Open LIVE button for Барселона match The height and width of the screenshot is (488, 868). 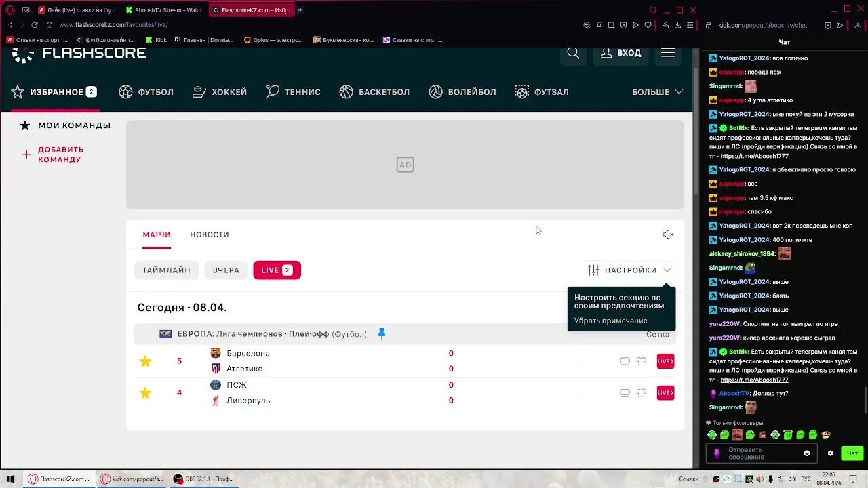(666, 361)
